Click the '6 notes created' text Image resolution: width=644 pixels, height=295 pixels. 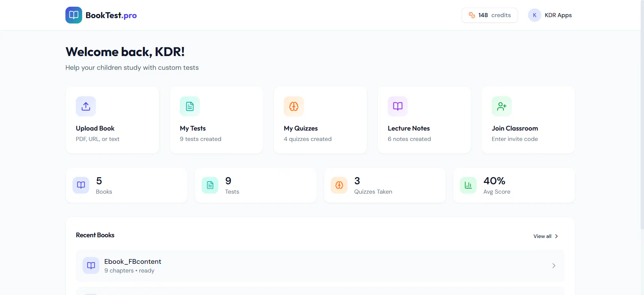409,139
